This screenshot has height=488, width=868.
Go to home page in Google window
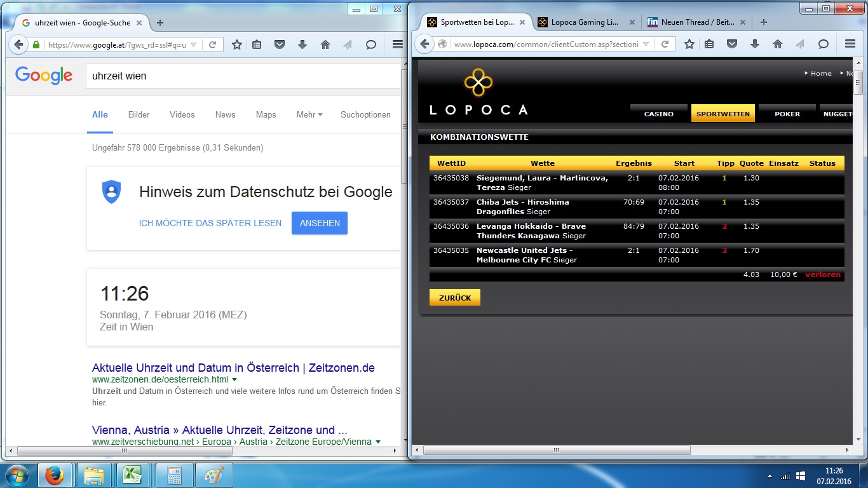pyautogui.click(x=325, y=44)
